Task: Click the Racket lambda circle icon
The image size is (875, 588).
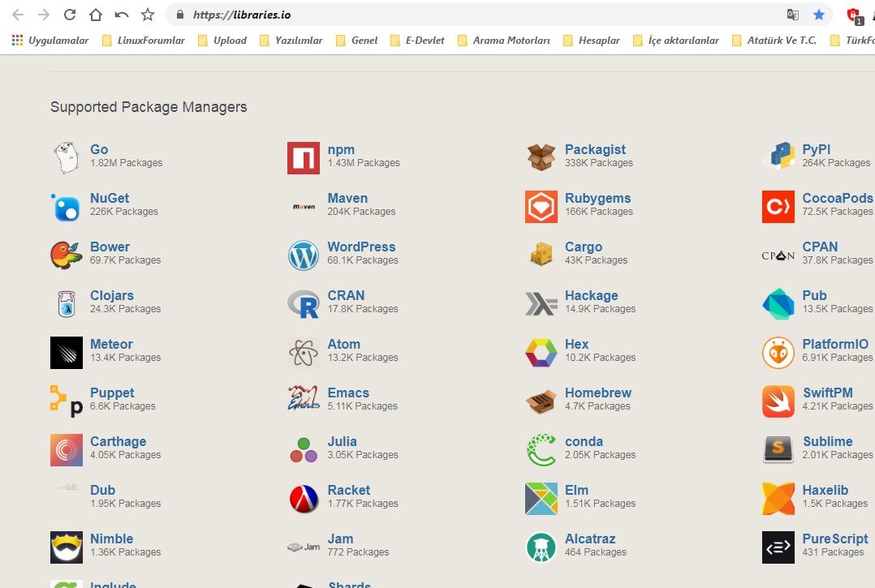Action: (304, 499)
